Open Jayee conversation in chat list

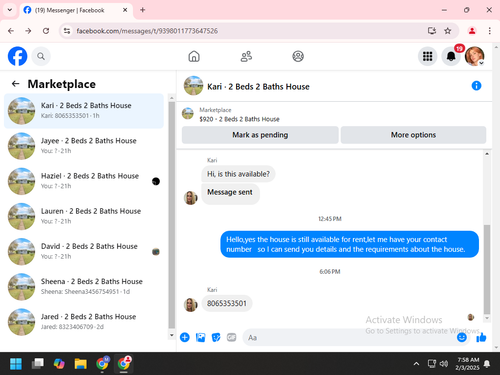click(x=84, y=146)
